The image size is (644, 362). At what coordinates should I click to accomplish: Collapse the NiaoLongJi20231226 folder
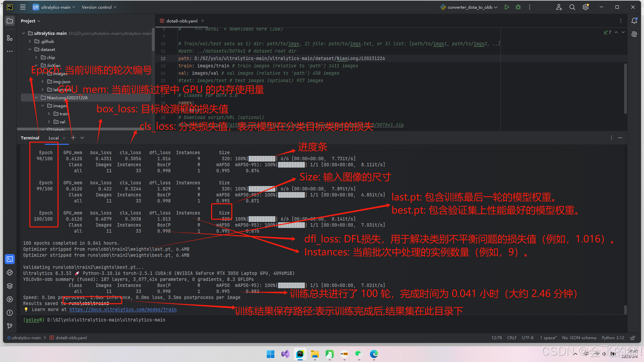[x=36, y=98]
